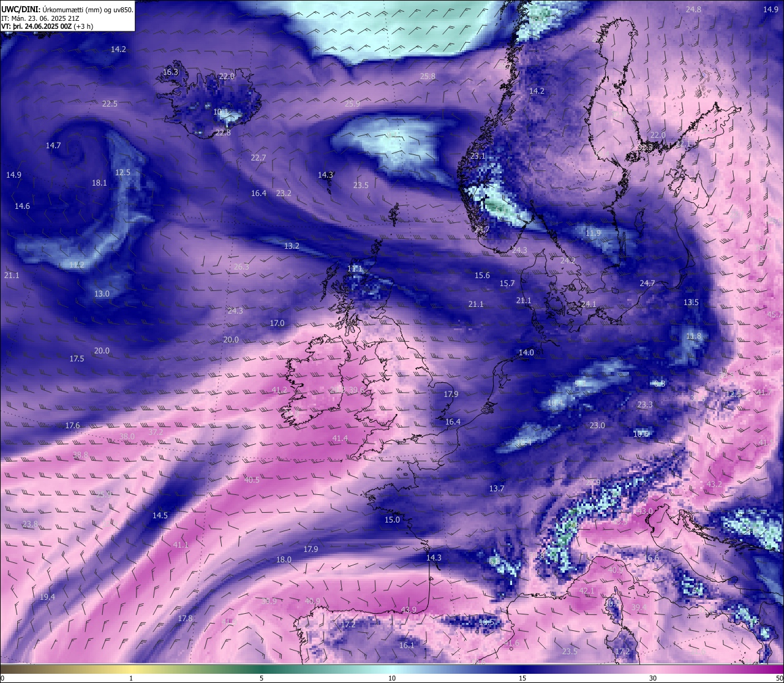
Task: Click the map value '17.5'
Action: (77, 359)
